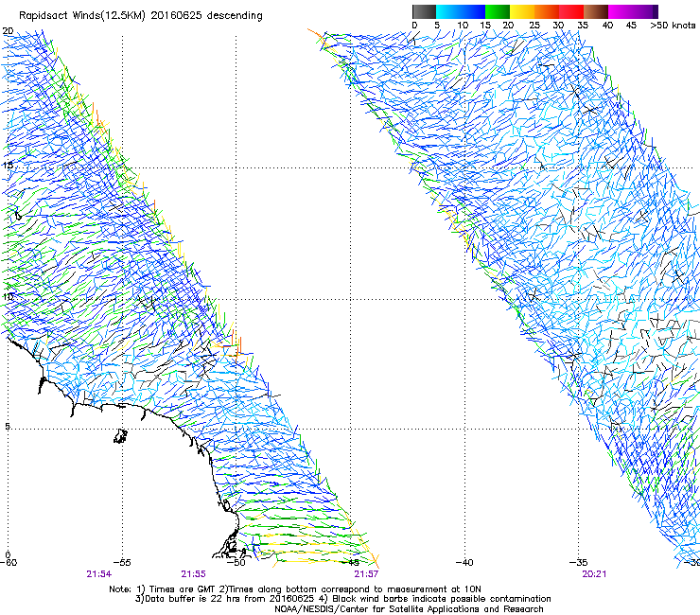Click the '>50 knots' legend label
This screenshot has width=700, height=615.
point(673,26)
